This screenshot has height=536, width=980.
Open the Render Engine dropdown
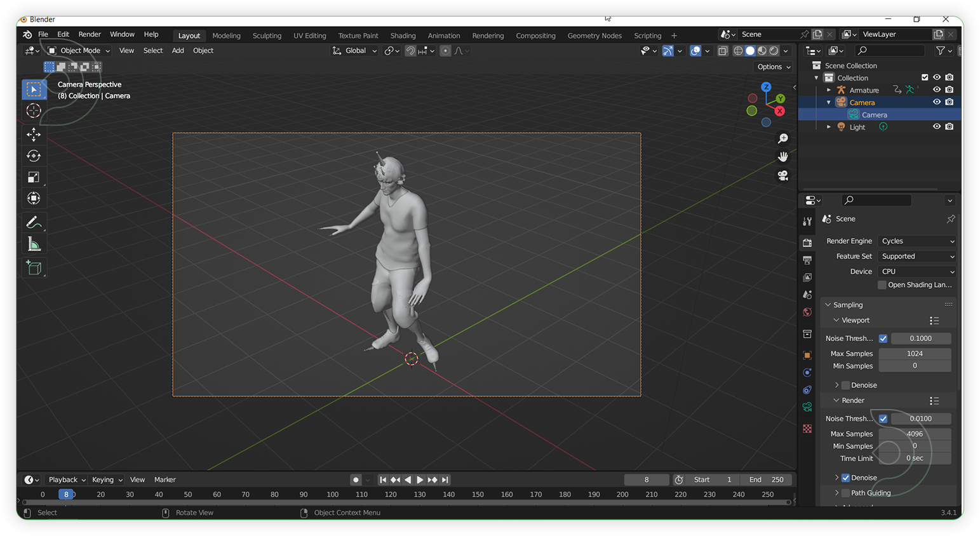(916, 241)
